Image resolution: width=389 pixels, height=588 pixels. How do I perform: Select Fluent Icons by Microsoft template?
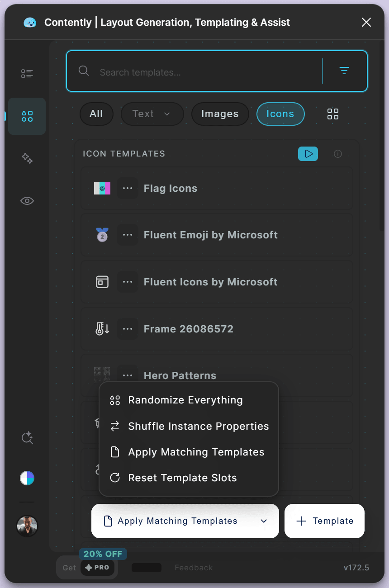point(217,282)
